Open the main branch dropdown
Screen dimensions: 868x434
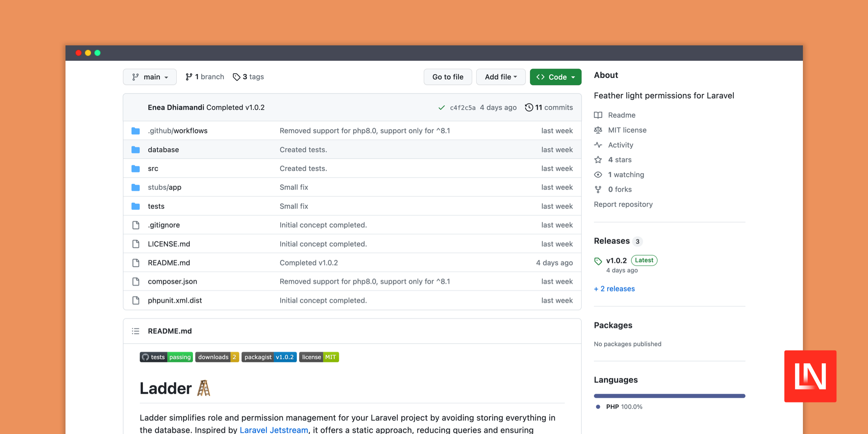click(x=150, y=77)
